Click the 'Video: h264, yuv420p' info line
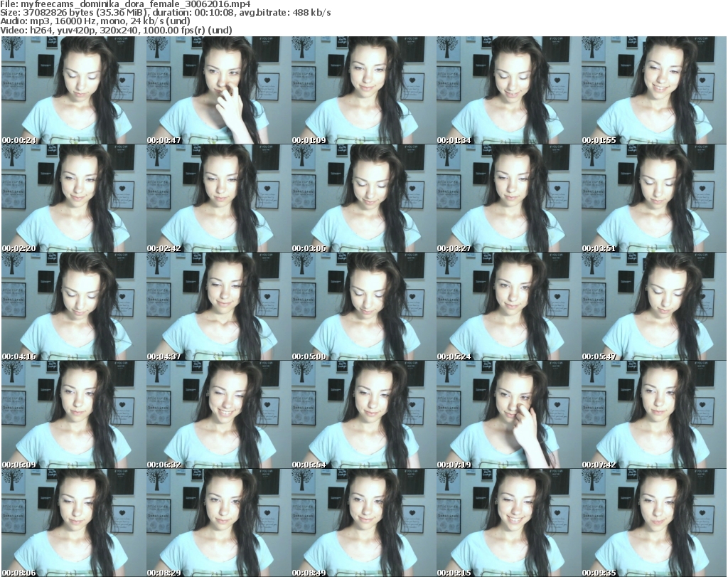The height and width of the screenshot is (577, 728). tap(116, 30)
